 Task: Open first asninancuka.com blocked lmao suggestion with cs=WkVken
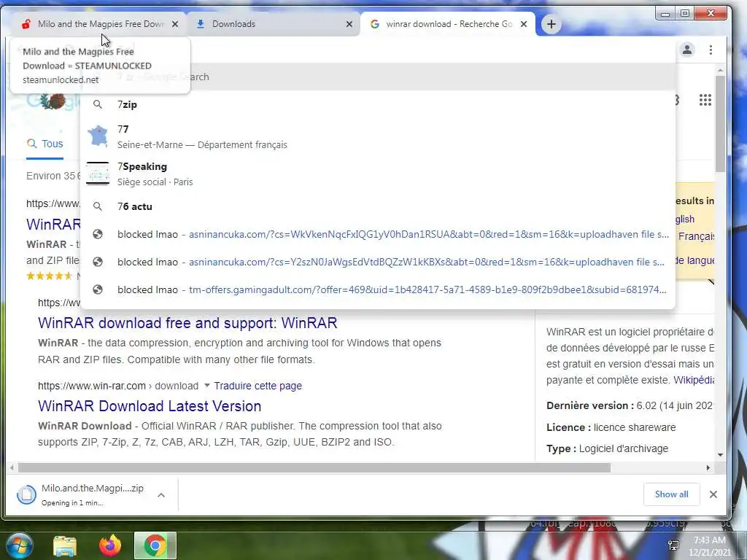[378, 234]
